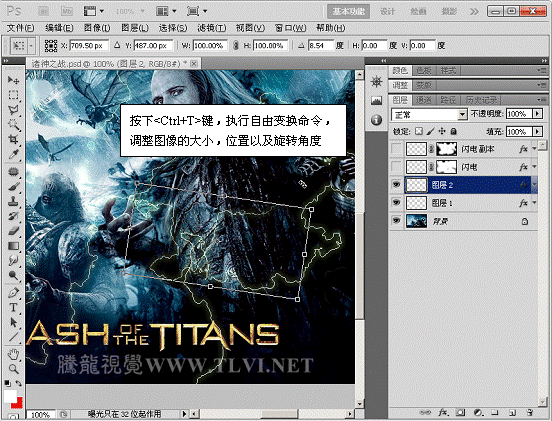Select the Pen tool
The height and width of the screenshot is (421, 552).
tap(13, 293)
